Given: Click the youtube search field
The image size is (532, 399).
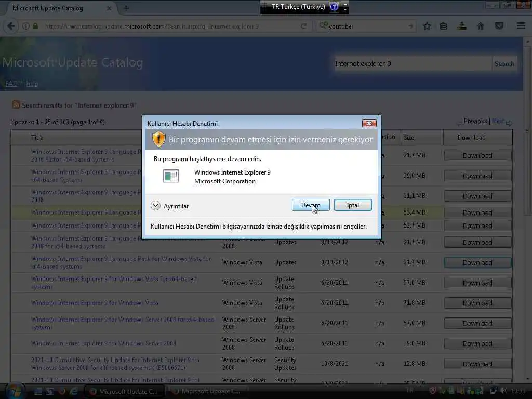Looking at the screenshot, I should (x=366, y=26).
